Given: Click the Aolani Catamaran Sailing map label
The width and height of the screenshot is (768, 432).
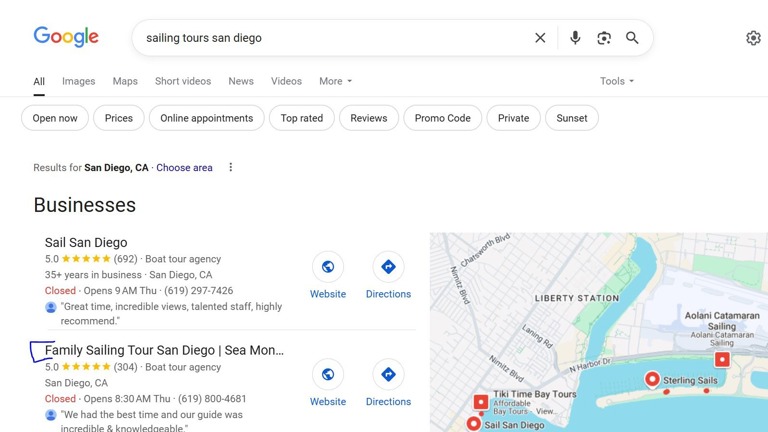Looking at the screenshot, I should click(x=722, y=321).
